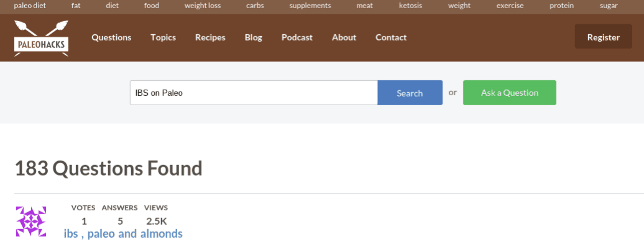Click the PaleoHacks logo
Image resolution: width=644 pixels, height=244 pixels.
[41, 38]
